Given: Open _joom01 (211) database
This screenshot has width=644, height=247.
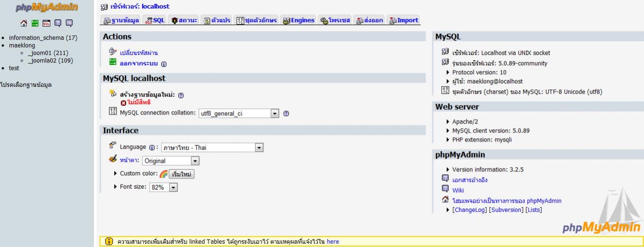Looking at the screenshot, I should (x=47, y=53).
